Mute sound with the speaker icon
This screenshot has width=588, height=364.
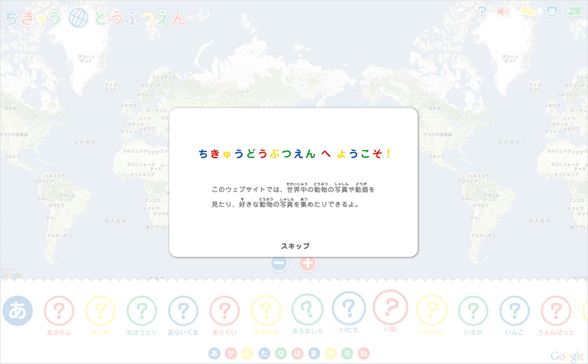(x=504, y=12)
